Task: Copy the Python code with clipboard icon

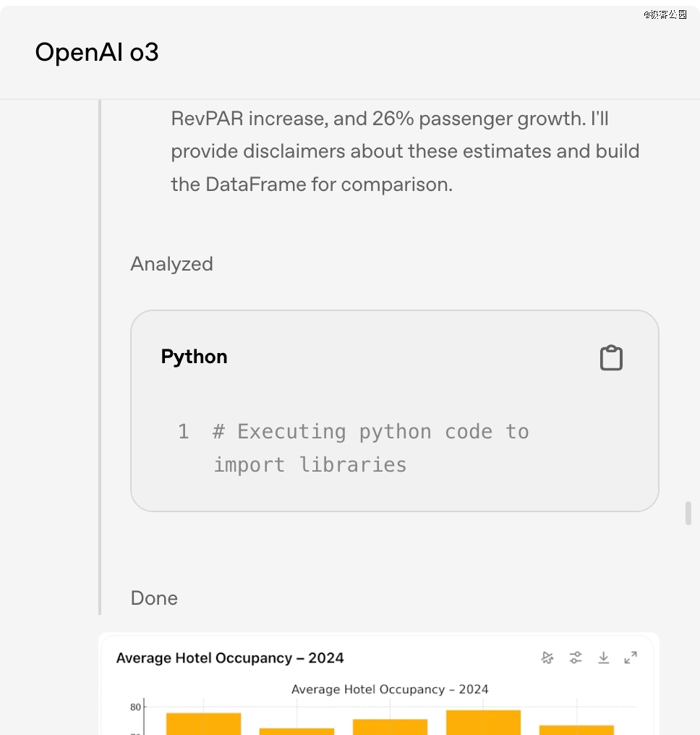Action: tap(611, 357)
